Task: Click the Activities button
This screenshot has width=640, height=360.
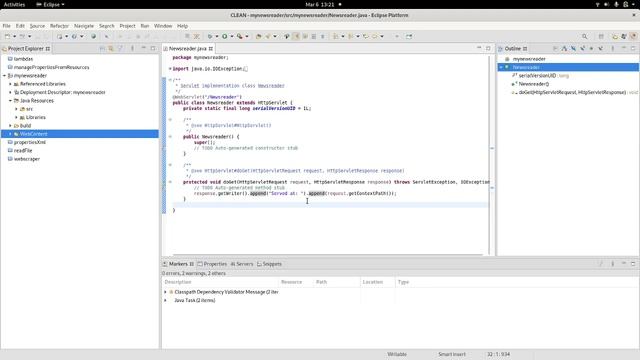Action: coord(14,4)
